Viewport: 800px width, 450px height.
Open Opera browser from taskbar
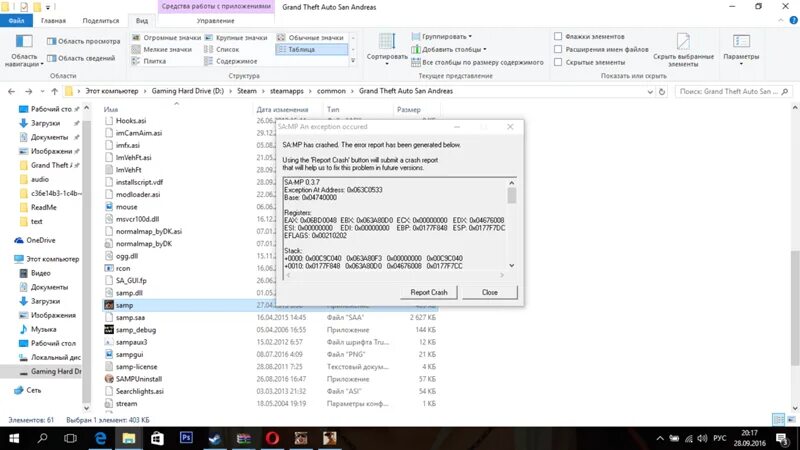(x=272, y=438)
